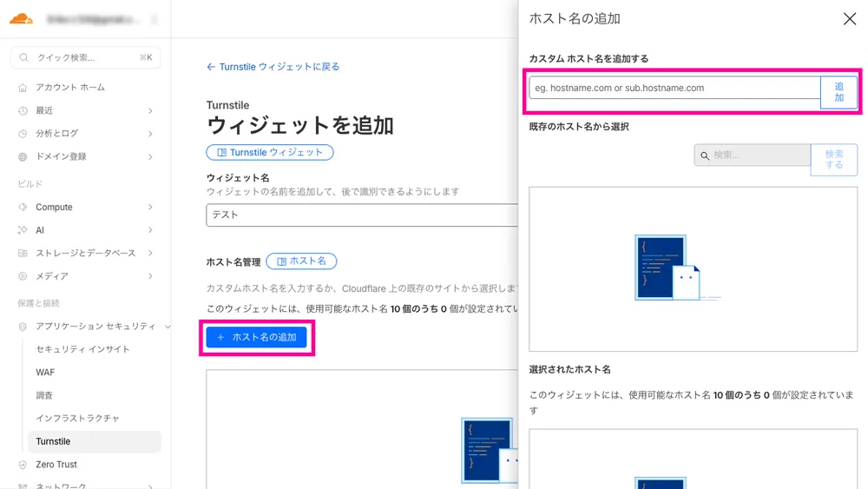The height and width of the screenshot is (489, 868).
Task: Click the ⌘K shortcut hint in search
Action: [x=146, y=57]
